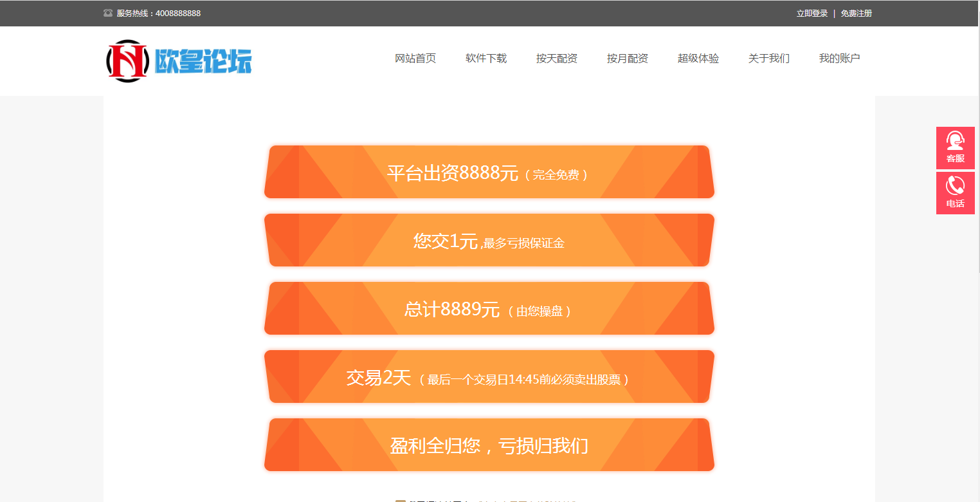Open the 客服 customer service sidebar icon
Screen dimensions: 980x502
pos(956,147)
